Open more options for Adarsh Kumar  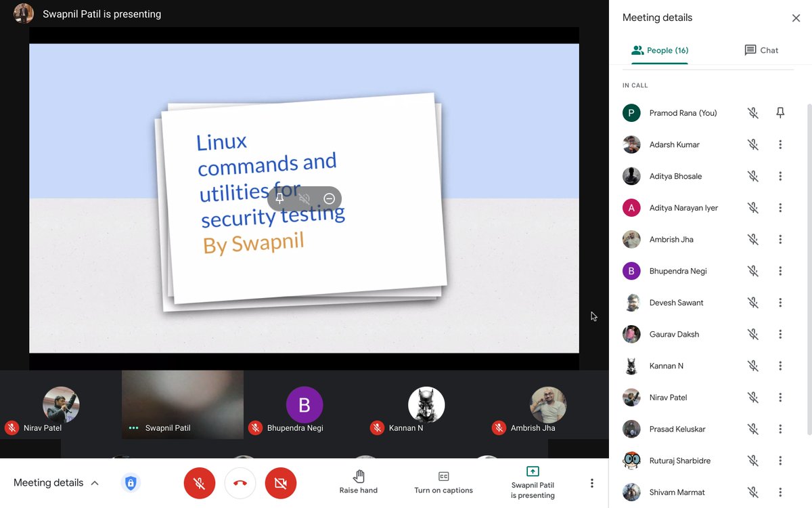click(780, 144)
